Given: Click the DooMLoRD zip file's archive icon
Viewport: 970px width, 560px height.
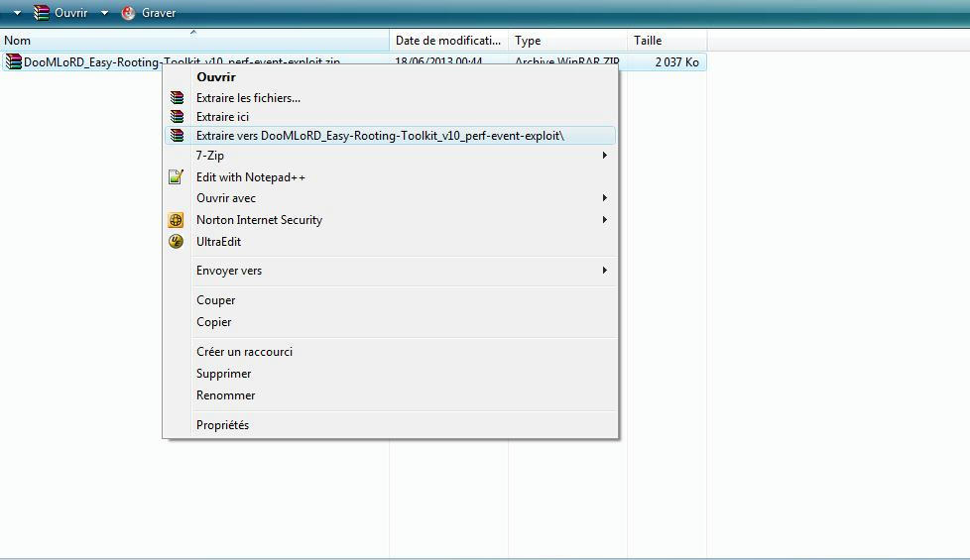Looking at the screenshot, I should coord(13,61).
